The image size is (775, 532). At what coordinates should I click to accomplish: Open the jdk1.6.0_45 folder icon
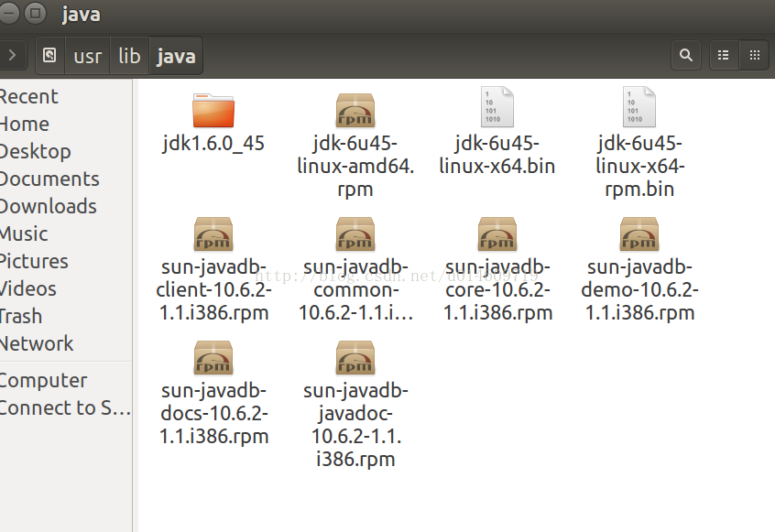click(213, 110)
